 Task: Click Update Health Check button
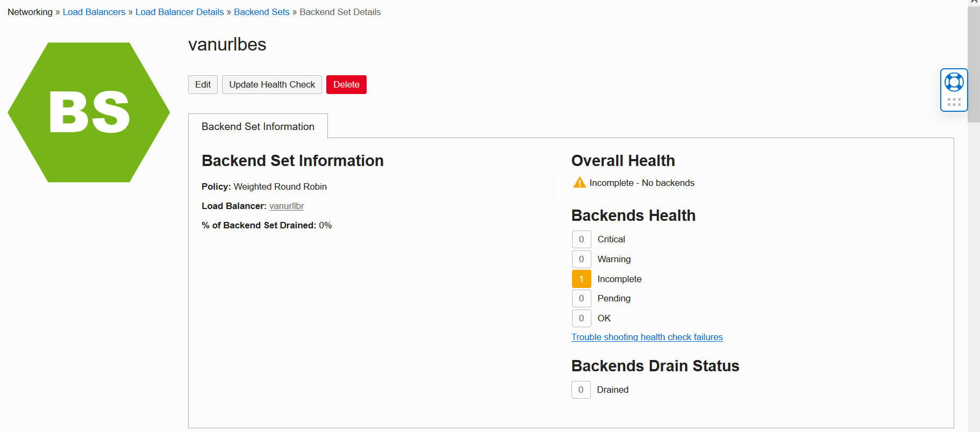(272, 84)
